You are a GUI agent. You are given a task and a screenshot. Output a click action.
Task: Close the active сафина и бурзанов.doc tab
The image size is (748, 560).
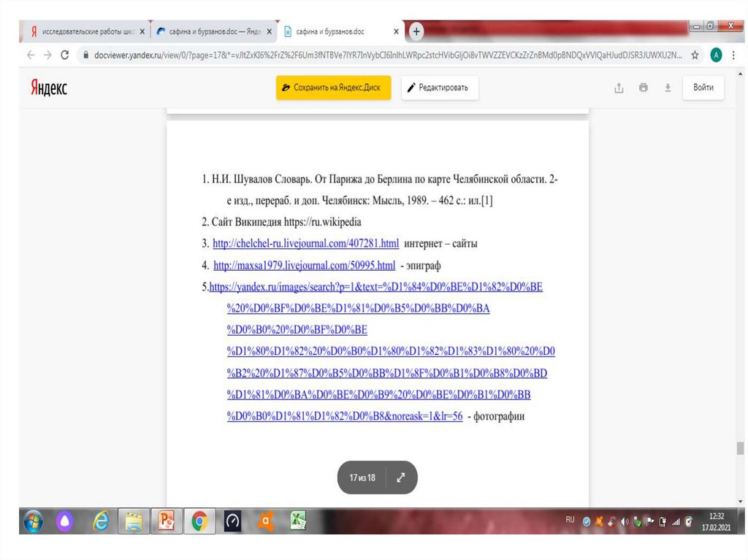tap(397, 31)
